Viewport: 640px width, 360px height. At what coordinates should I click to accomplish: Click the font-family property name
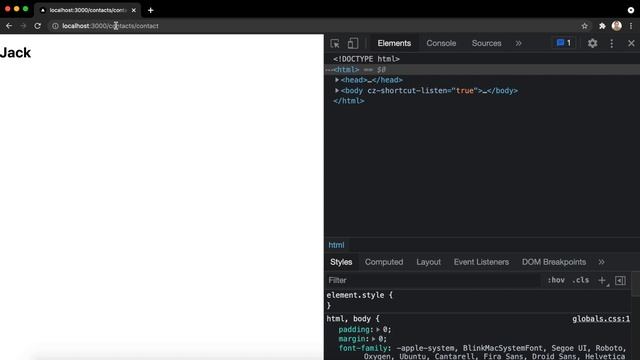click(x=363, y=348)
